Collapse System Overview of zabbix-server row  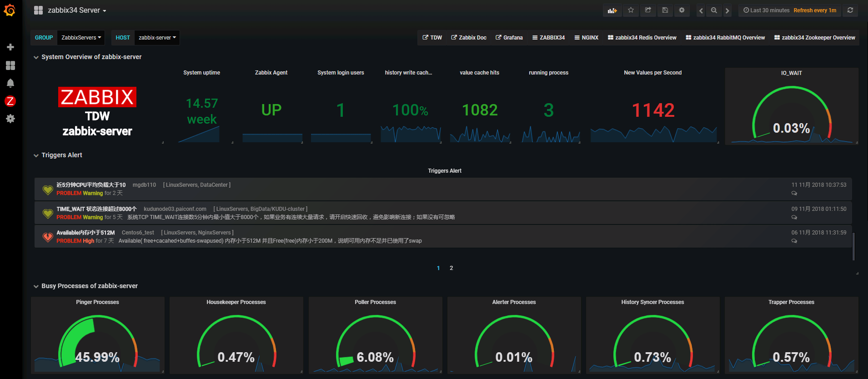(x=88, y=57)
